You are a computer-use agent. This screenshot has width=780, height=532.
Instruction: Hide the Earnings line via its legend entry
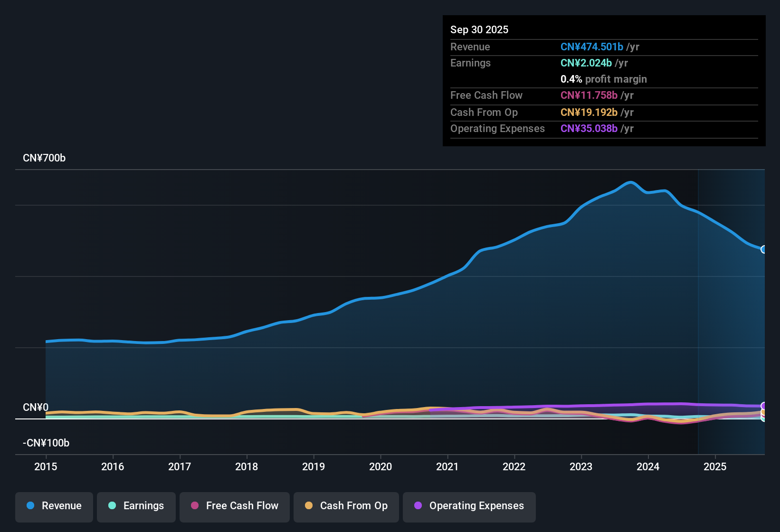point(136,506)
